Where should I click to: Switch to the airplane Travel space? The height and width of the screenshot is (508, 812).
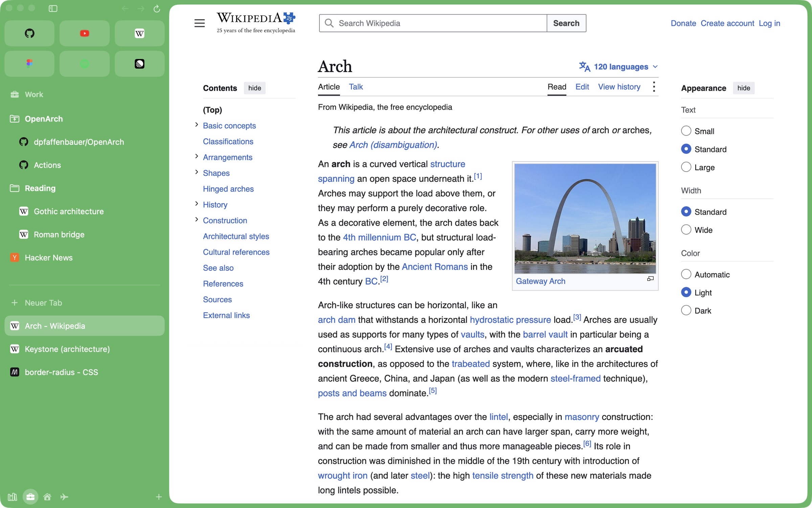tap(64, 497)
